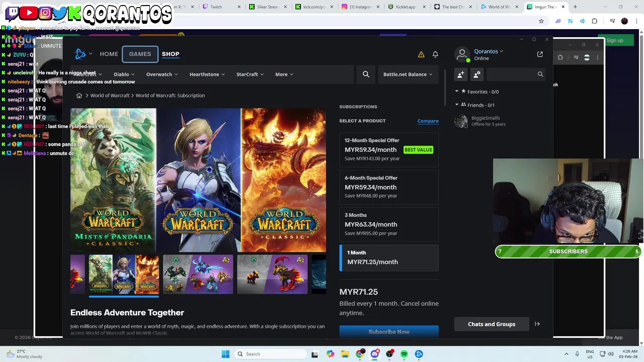Open Copilot from taskbar
Viewport: 644px width, 362px height.
(x=330, y=354)
